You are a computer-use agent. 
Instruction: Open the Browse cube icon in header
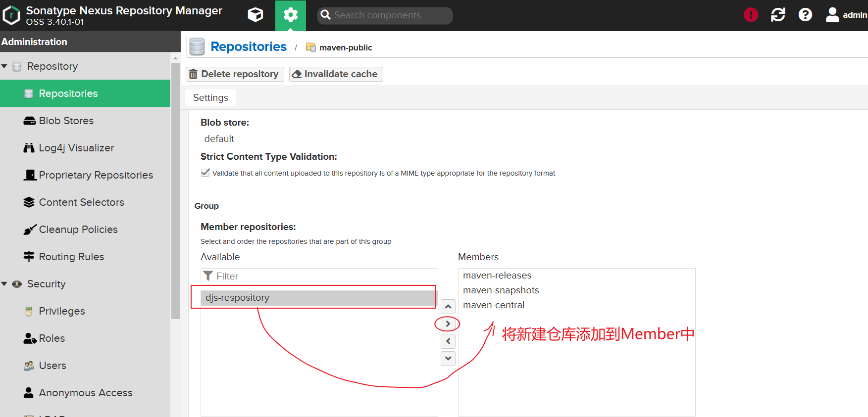(255, 15)
